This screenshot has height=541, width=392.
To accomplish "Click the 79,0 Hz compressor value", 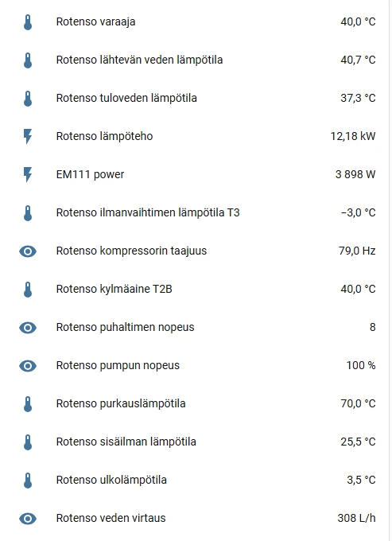I will tap(357, 251).
